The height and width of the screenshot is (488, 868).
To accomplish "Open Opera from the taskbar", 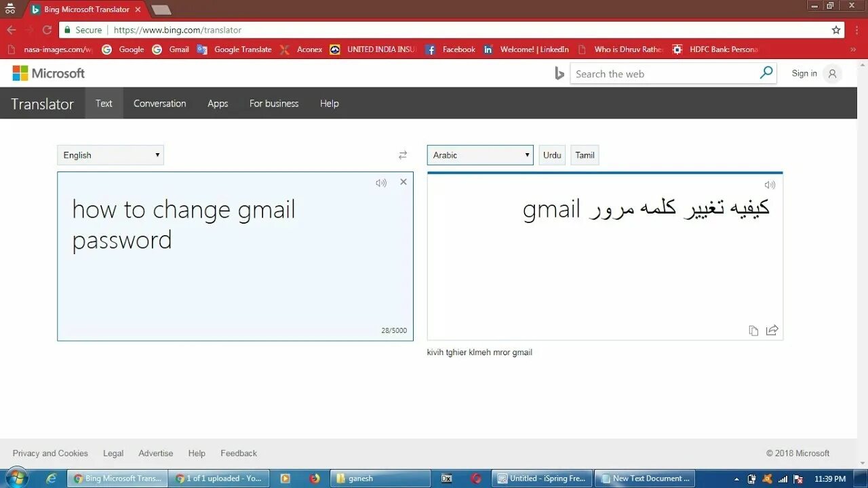I will pos(476,479).
